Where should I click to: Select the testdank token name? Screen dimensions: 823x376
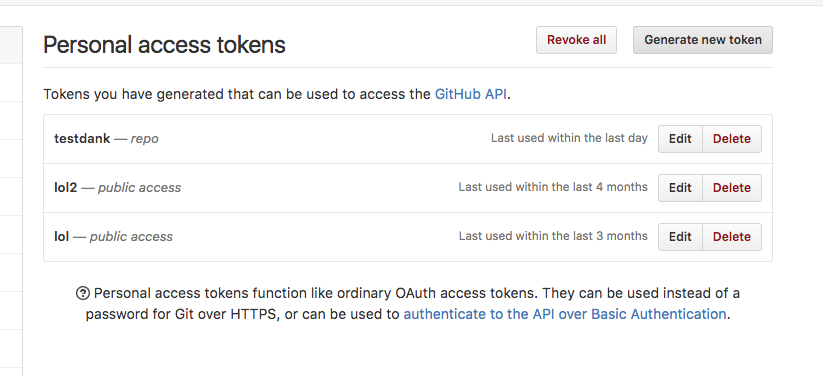click(x=82, y=139)
